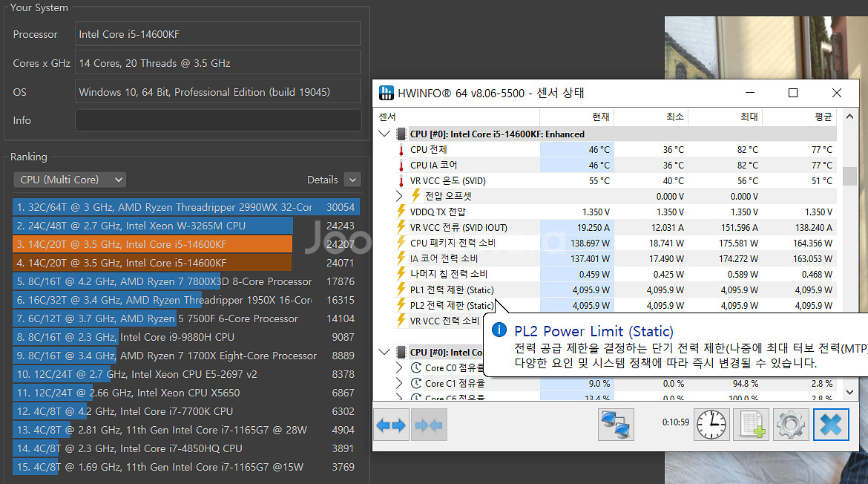Click the 현재 column header
The height and width of the screenshot is (484, 868).
(x=577, y=117)
